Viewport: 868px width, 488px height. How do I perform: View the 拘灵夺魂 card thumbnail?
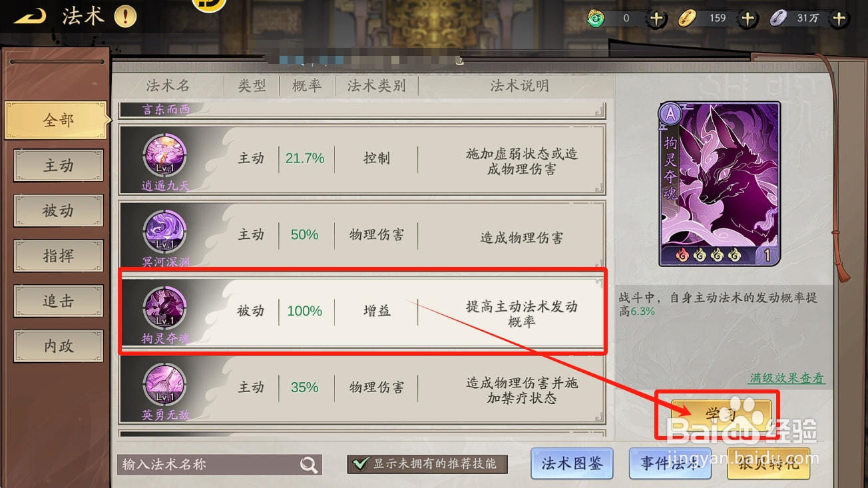720,184
